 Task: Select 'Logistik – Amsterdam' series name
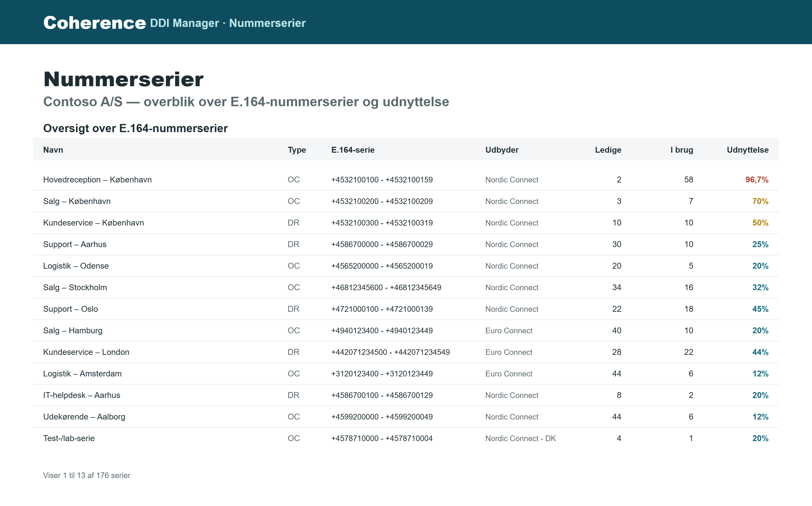tap(82, 374)
